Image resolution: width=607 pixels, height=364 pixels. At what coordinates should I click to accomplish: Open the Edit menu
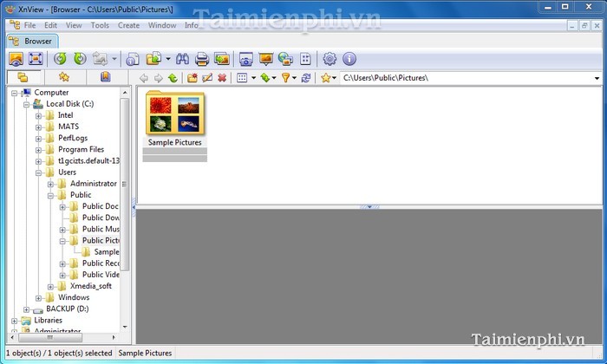click(x=50, y=25)
